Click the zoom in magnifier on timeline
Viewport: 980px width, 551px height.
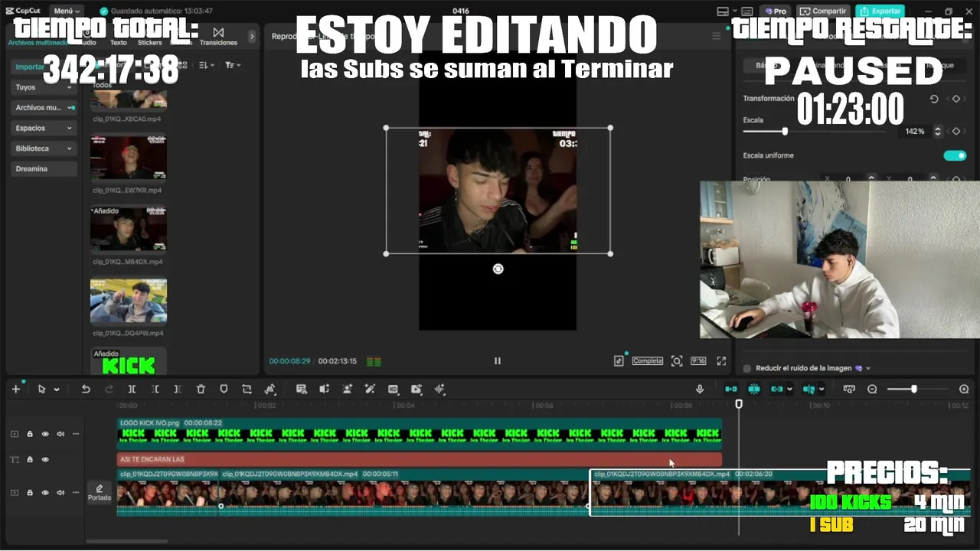click(964, 389)
